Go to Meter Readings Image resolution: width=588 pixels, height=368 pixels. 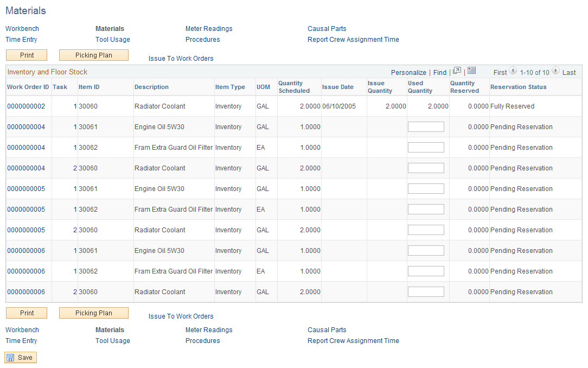coord(209,28)
